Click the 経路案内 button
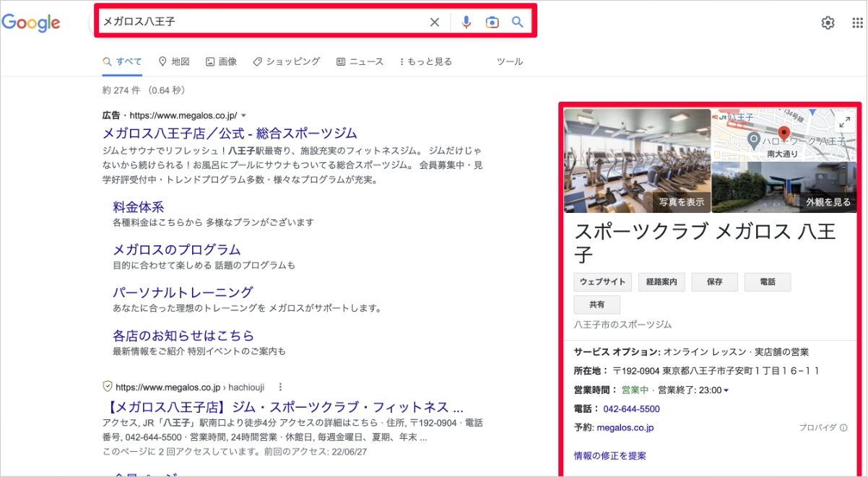The height and width of the screenshot is (477, 868). tap(662, 282)
